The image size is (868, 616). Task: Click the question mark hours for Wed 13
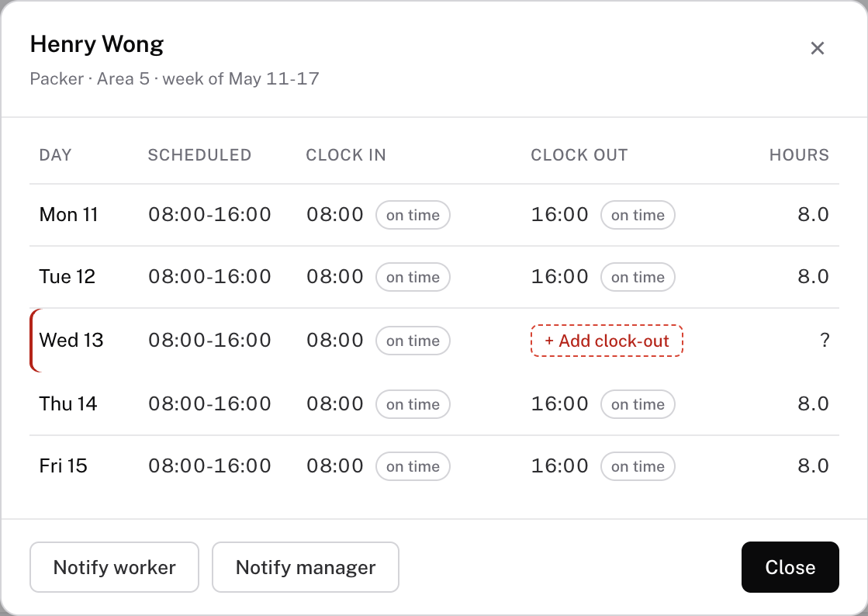(825, 341)
